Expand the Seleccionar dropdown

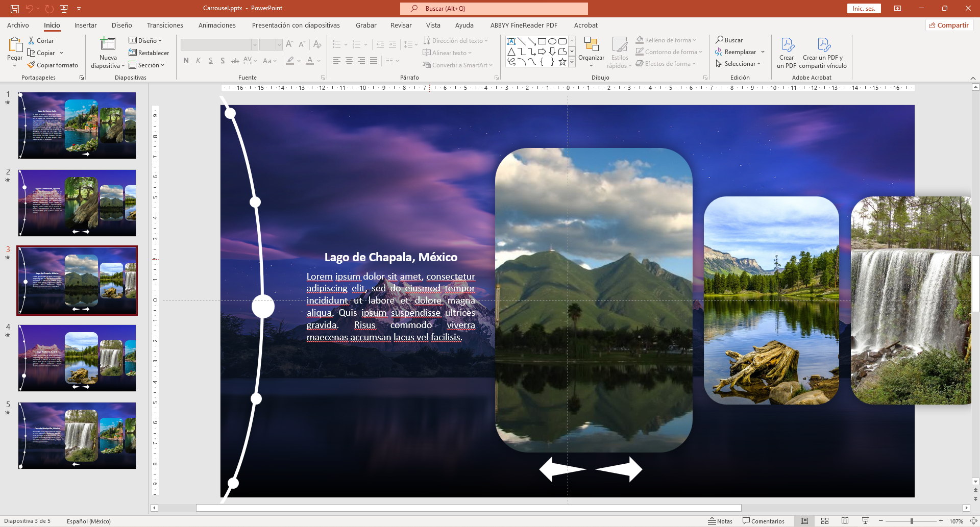(x=739, y=64)
